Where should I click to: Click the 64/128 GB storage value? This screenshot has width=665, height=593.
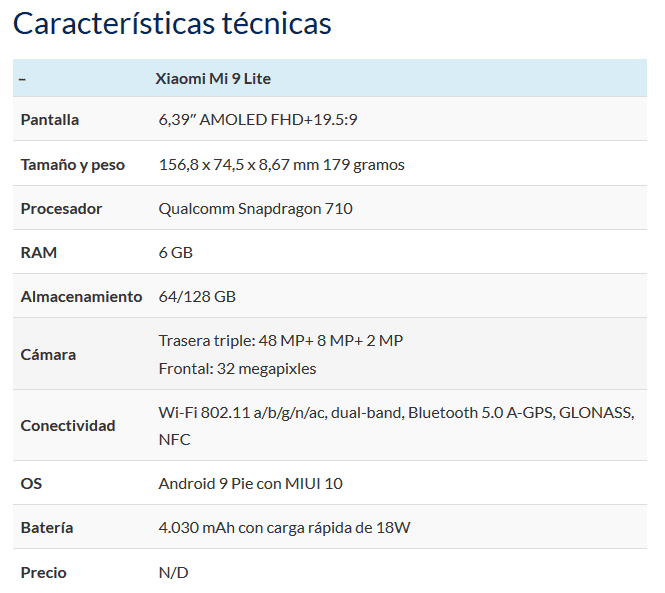click(x=197, y=297)
